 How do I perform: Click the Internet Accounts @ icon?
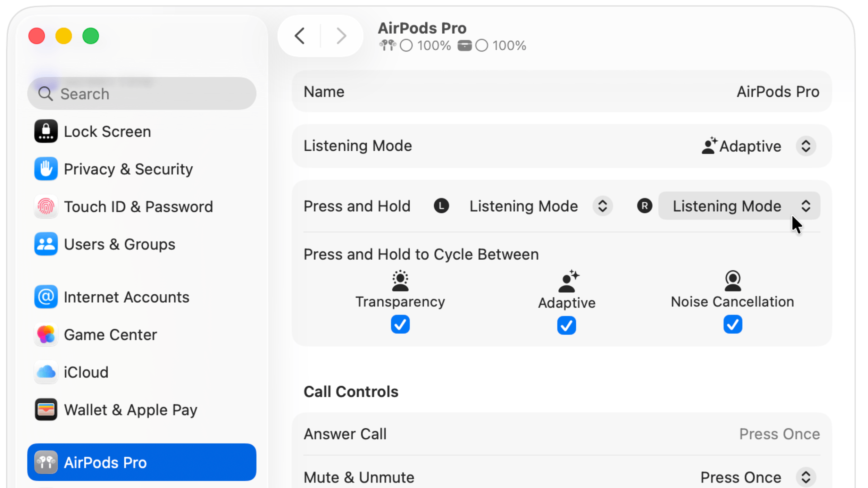(46, 297)
